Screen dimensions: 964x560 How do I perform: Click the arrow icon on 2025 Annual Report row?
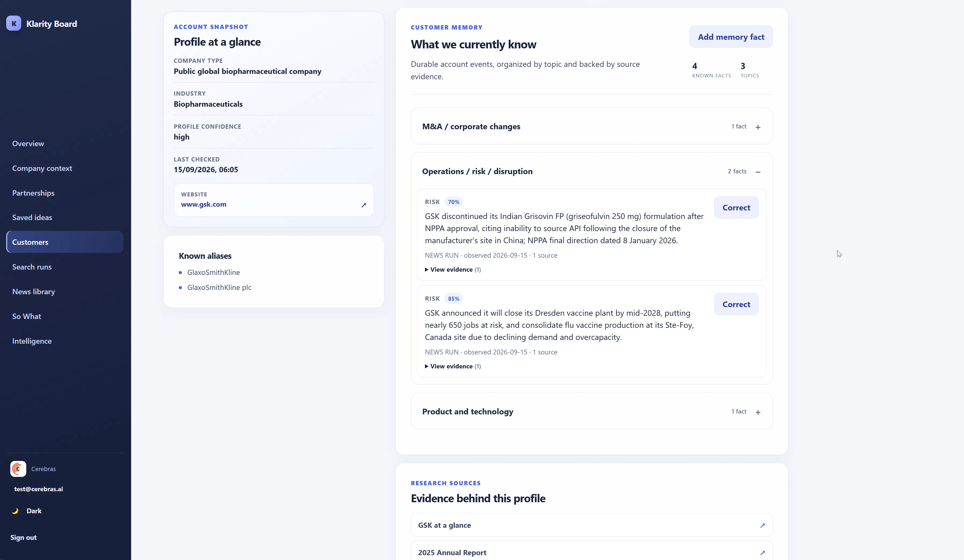point(762,553)
